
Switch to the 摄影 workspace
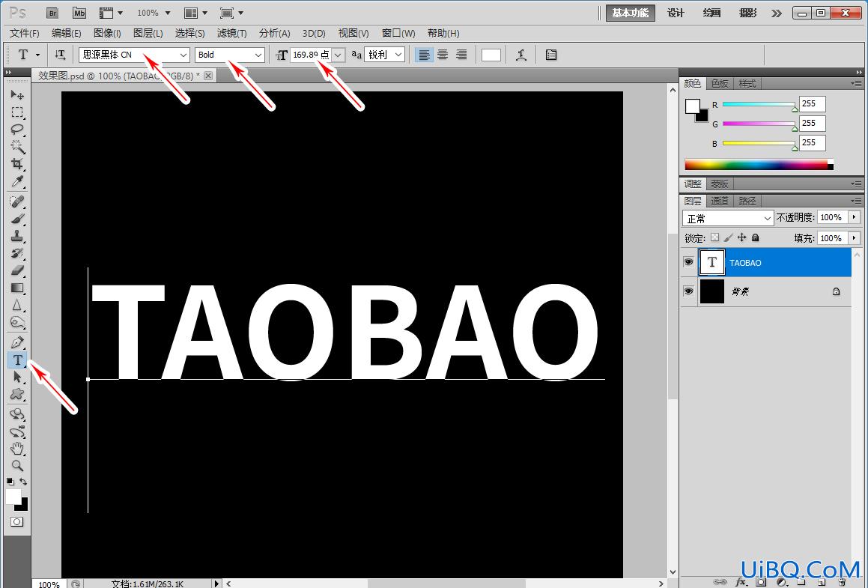click(748, 13)
